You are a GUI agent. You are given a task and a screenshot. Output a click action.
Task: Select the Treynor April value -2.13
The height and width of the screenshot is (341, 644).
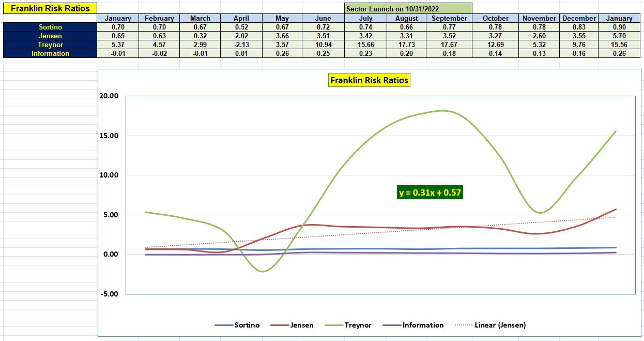click(241, 45)
